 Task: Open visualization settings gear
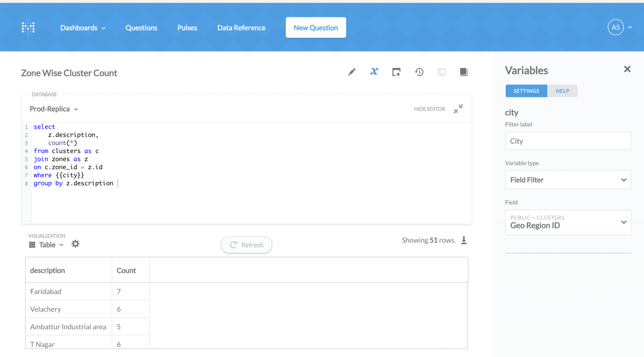[75, 244]
